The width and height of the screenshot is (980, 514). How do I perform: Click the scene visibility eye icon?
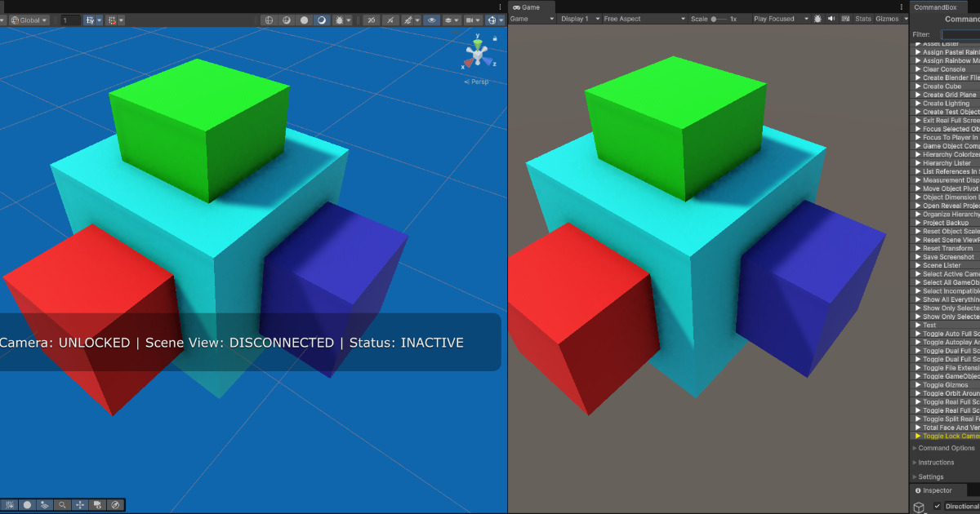click(431, 19)
